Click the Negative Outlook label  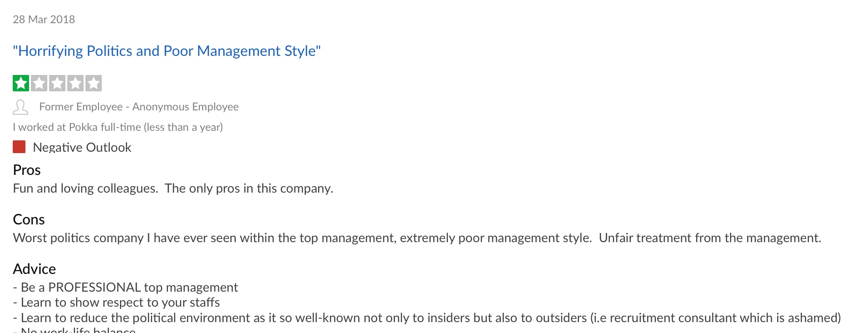coord(82,147)
